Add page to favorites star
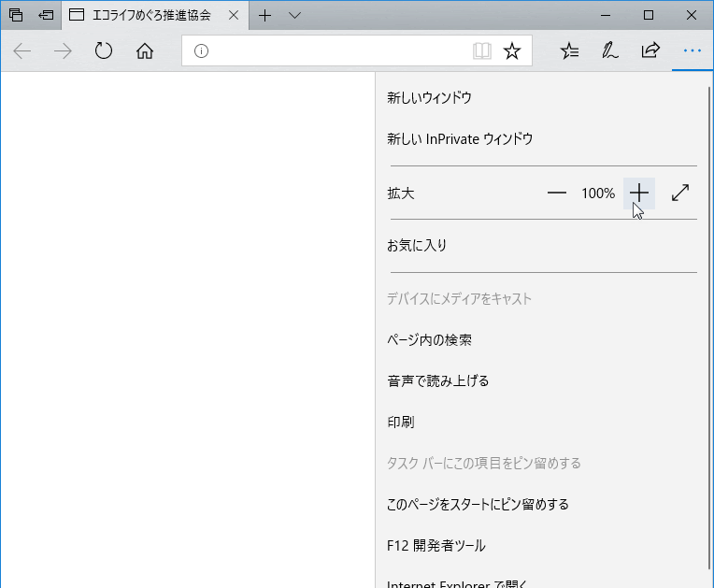This screenshot has width=714, height=588. pos(512,51)
